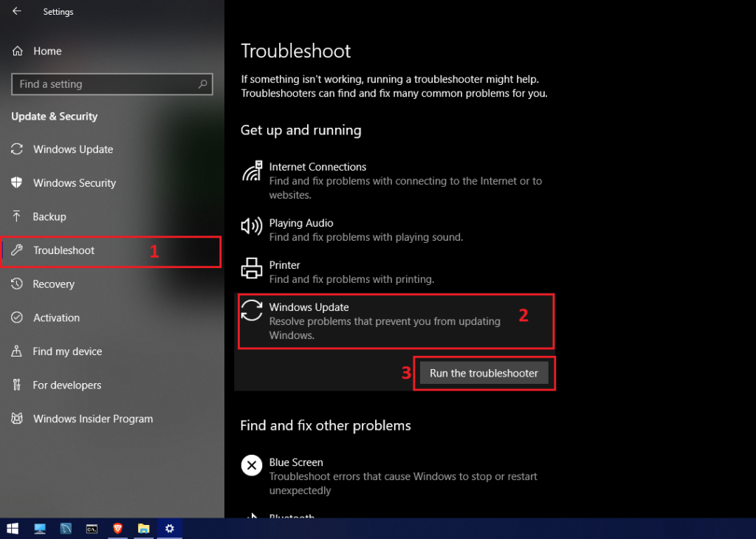This screenshot has width=756, height=539.
Task: Click the 'Run the troubleshooter' button
Action: pos(484,373)
